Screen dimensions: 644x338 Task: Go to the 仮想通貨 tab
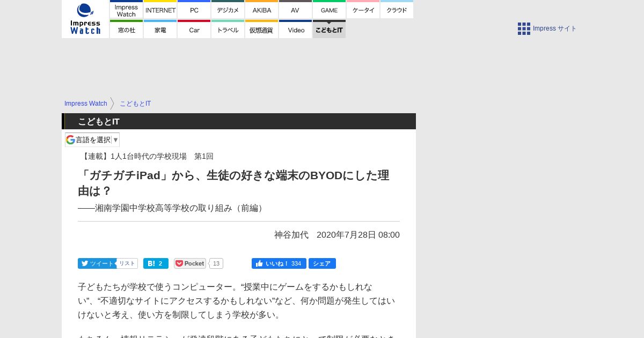[262, 29]
